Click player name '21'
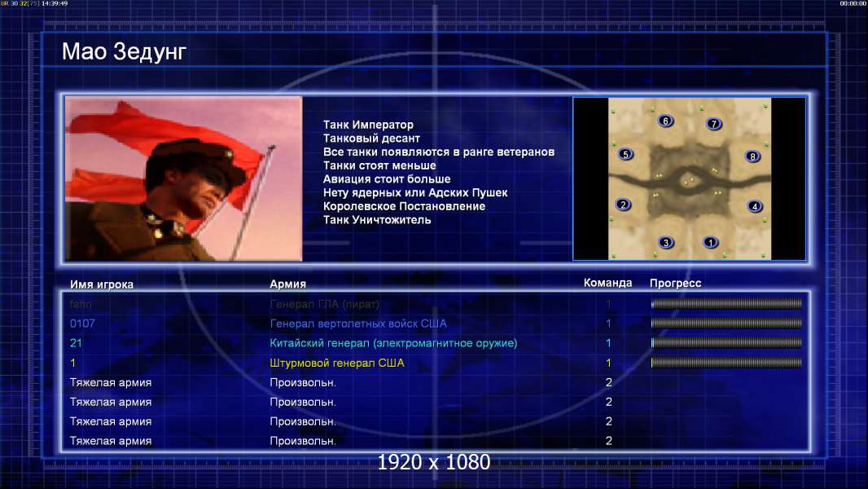This screenshot has width=868, height=489. coord(76,343)
